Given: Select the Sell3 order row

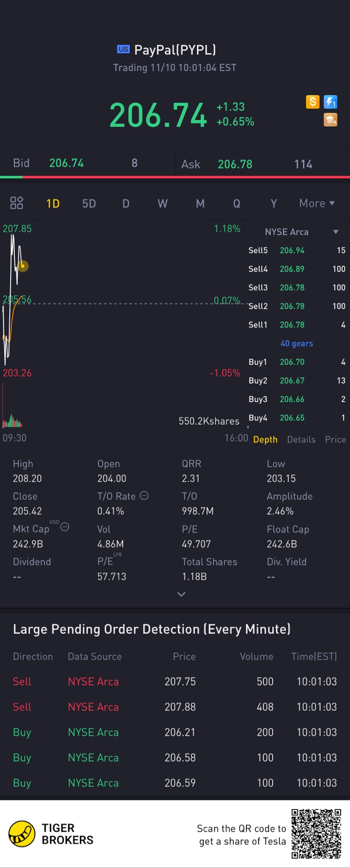Looking at the screenshot, I should click(x=297, y=288).
